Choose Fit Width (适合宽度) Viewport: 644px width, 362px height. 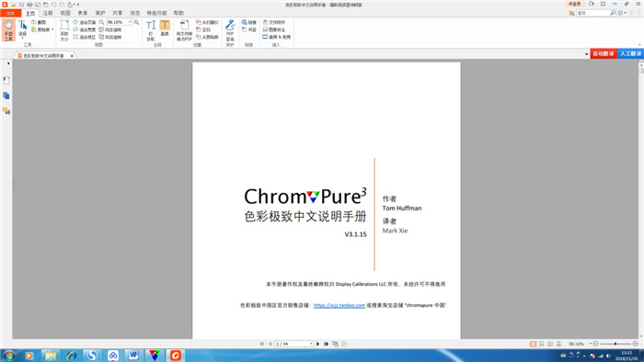(85, 29)
